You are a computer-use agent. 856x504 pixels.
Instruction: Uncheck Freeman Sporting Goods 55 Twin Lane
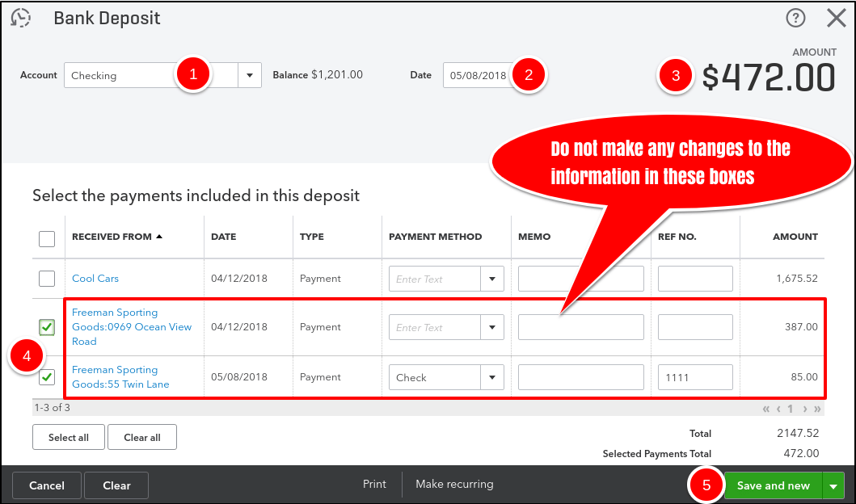click(x=47, y=377)
